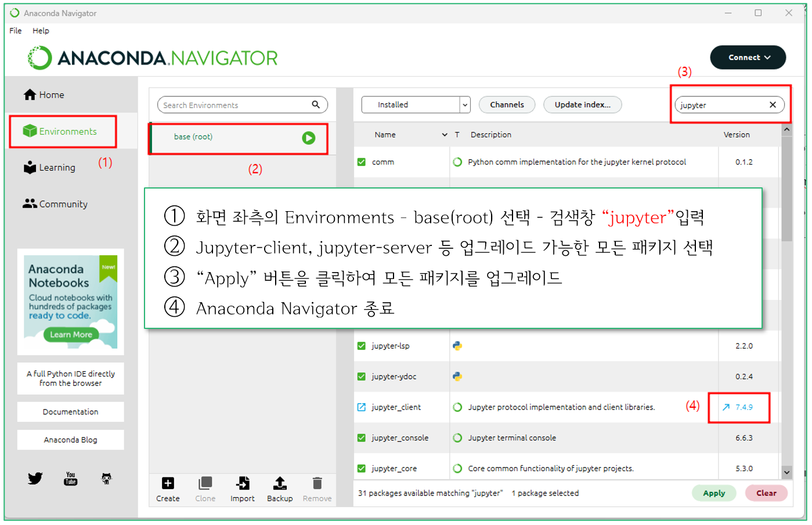Click the green play button on base (root)

[x=309, y=137]
